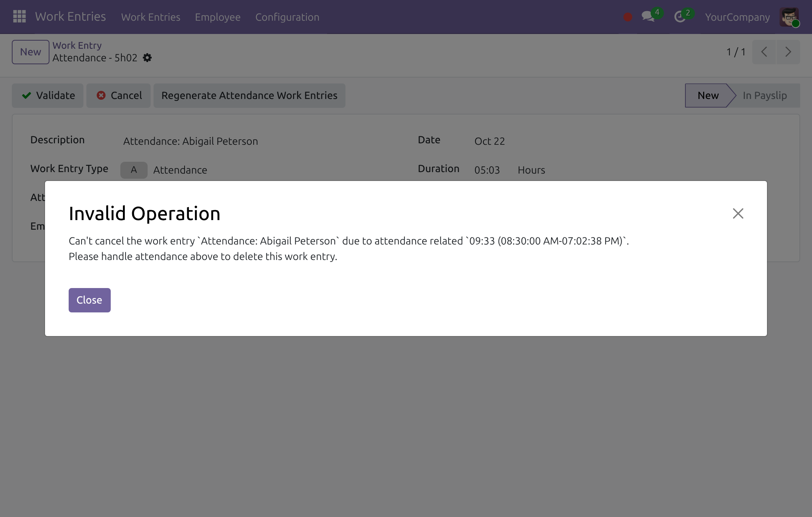Click Regenerate Attendance Work Entries

(250, 96)
